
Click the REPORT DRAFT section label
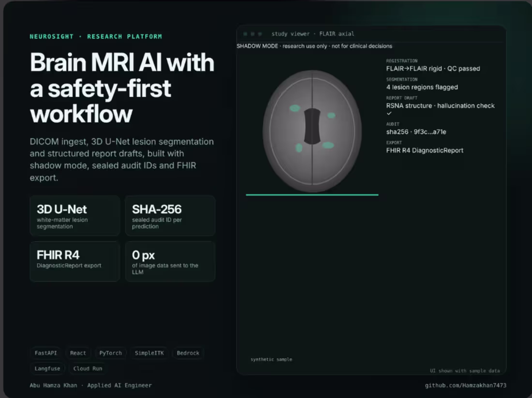pos(402,98)
